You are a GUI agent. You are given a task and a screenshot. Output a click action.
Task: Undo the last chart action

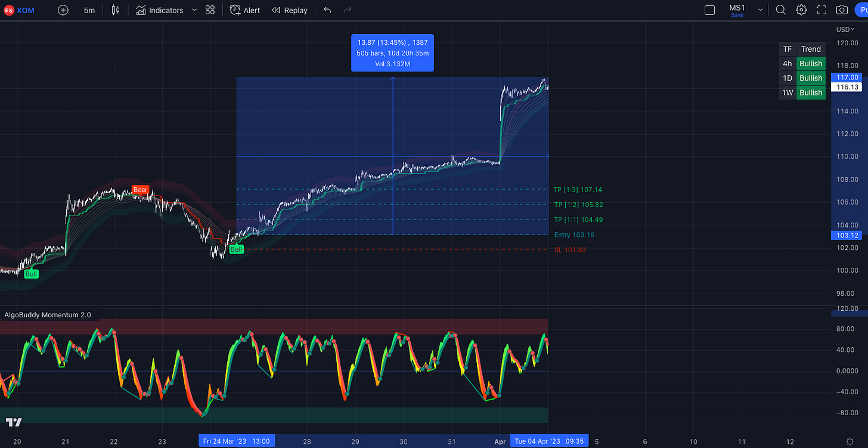coord(327,10)
